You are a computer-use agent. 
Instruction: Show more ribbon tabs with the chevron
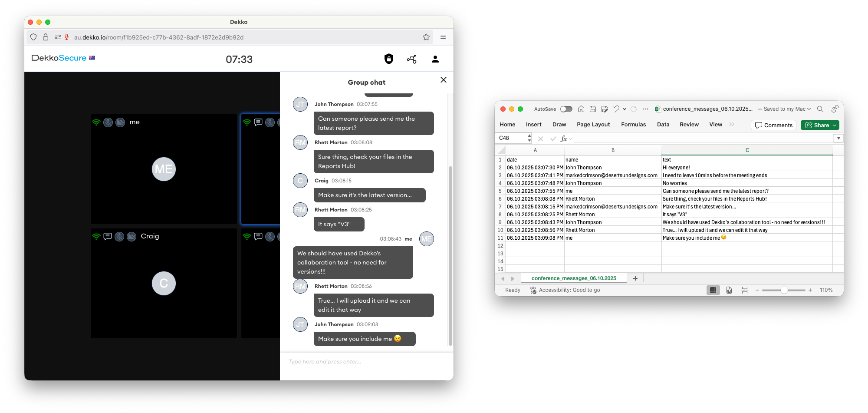pyautogui.click(x=732, y=125)
